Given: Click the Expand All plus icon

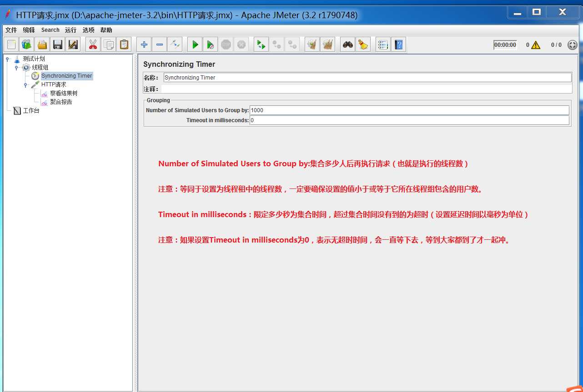Looking at the screenshot, I should [144, 45].
